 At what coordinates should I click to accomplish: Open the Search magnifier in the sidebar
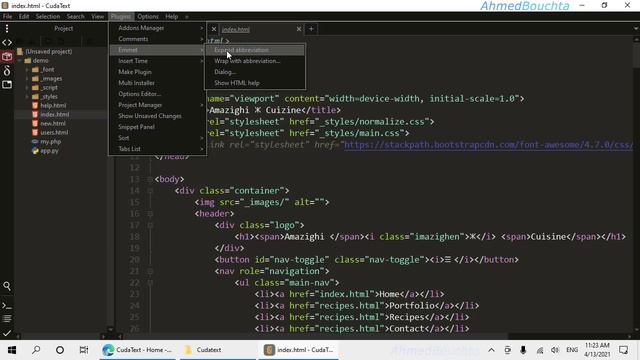pos(7,286)
